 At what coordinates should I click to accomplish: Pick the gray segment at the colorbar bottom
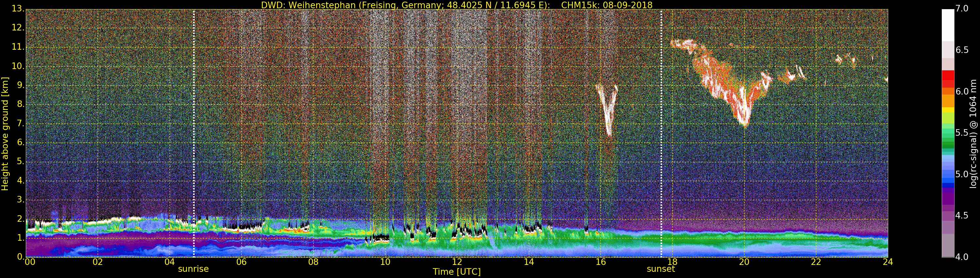coord(948,246)
